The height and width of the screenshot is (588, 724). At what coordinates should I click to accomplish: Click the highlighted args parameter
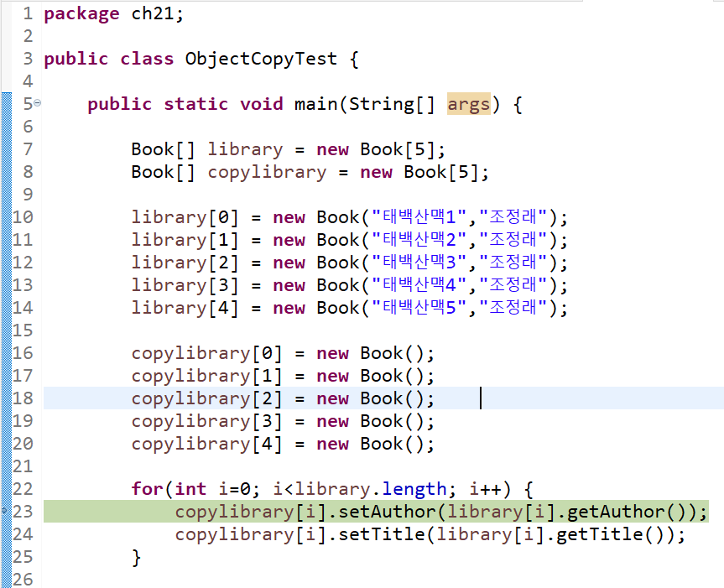pyautogui.click(x=468, y=104)
